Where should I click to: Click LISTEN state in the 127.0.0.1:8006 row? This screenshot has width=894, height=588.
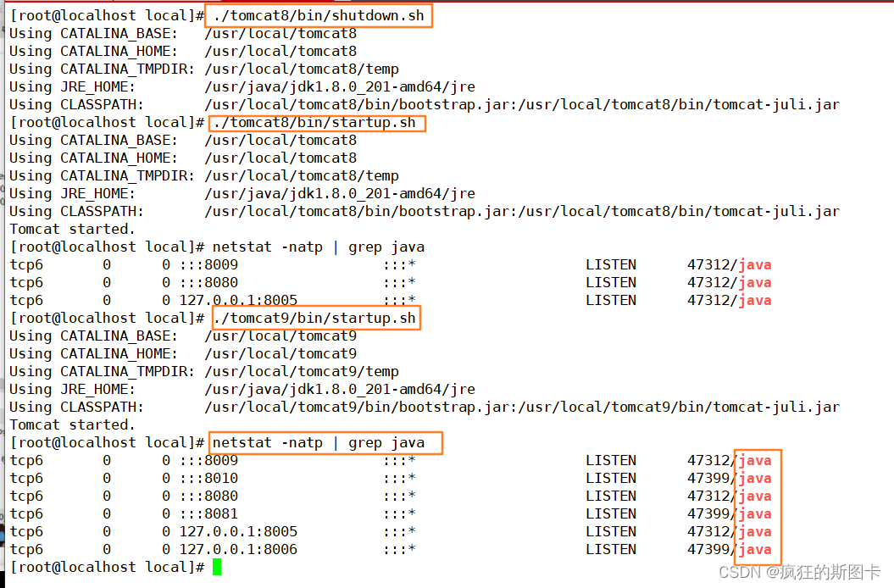point(611,550)
